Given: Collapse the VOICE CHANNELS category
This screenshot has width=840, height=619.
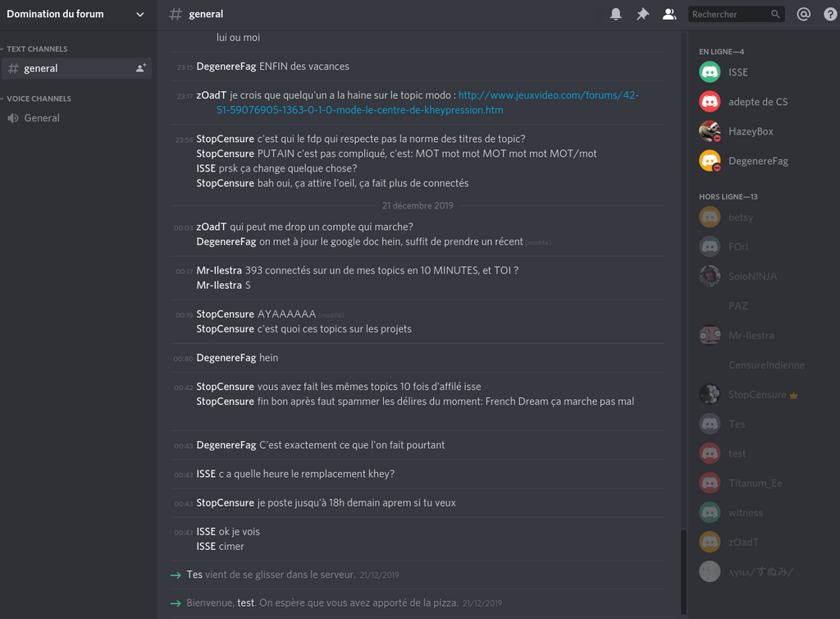Looking at the screenshot, I should (x=39, y=99).
